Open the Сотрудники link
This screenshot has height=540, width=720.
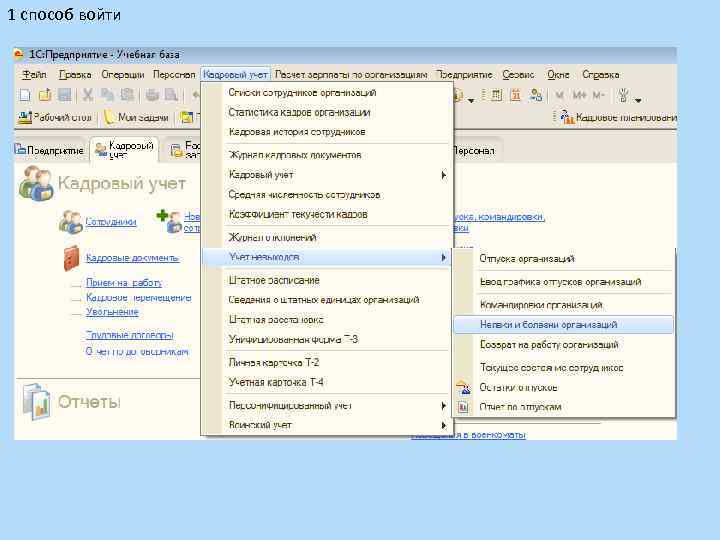(111, 222)
